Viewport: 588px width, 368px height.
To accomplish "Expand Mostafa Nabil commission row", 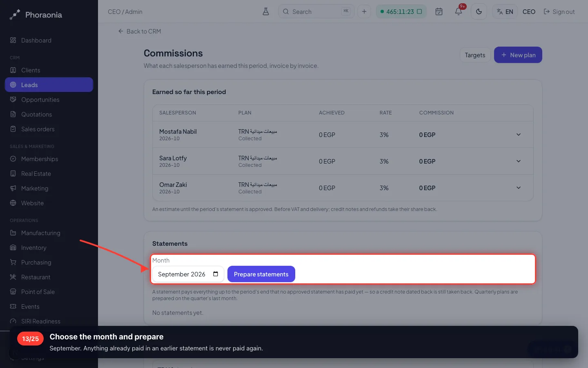I will click(519, 135).
